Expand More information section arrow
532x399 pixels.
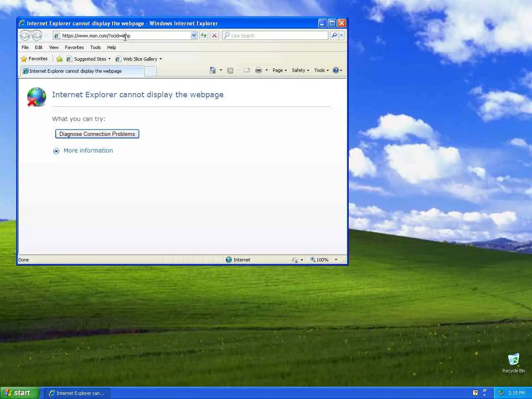pos(56,151)
